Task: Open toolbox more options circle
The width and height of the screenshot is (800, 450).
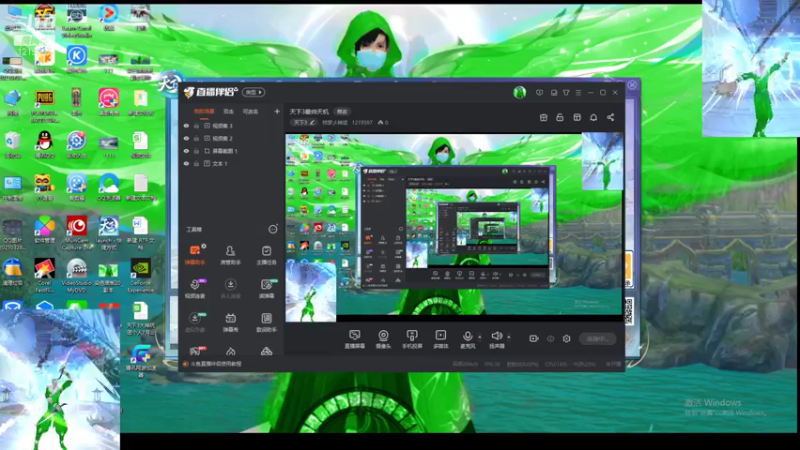Action: coord(273,229)
